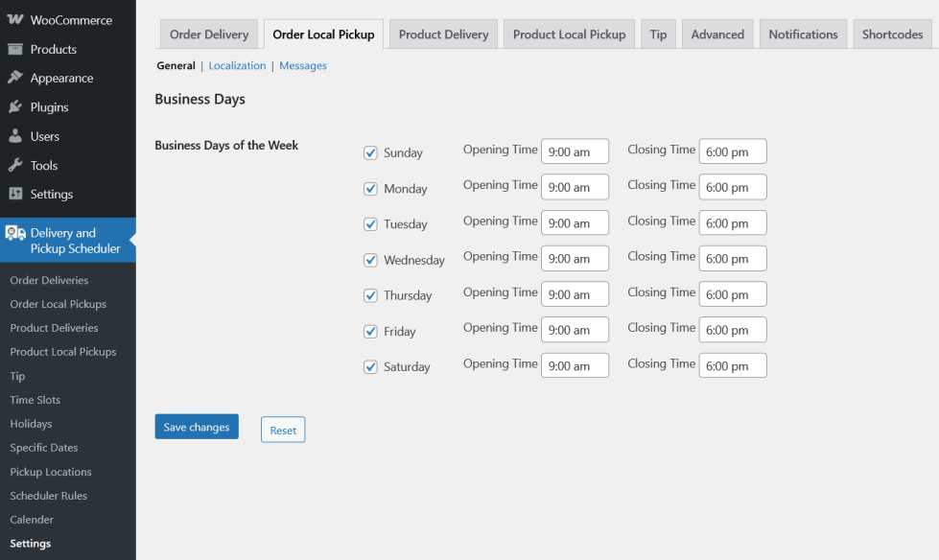Image resolution: width=939 pixels, height=560 pixels.
Task: Click the Tools wrench icon
Action: 15,165
